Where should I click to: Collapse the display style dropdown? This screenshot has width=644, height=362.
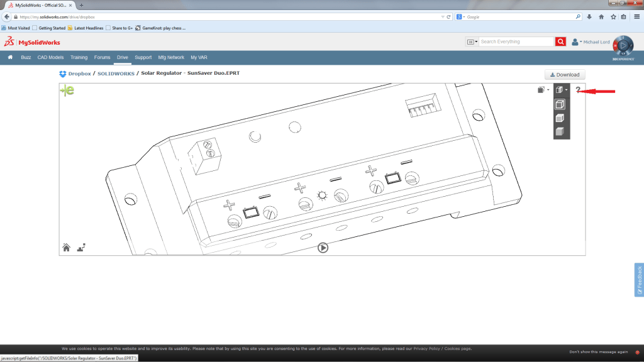coord(561,90)
